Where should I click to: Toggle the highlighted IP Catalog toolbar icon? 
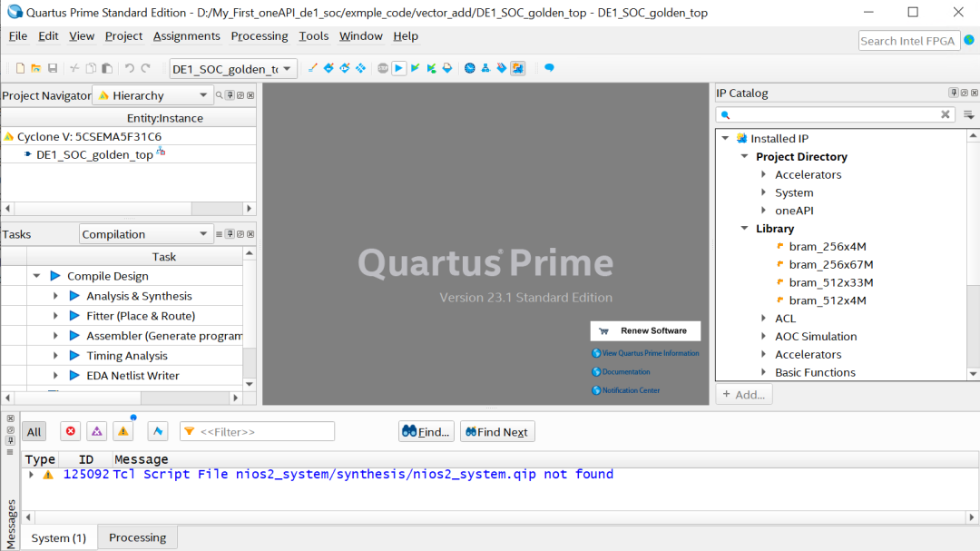(518, 68)
